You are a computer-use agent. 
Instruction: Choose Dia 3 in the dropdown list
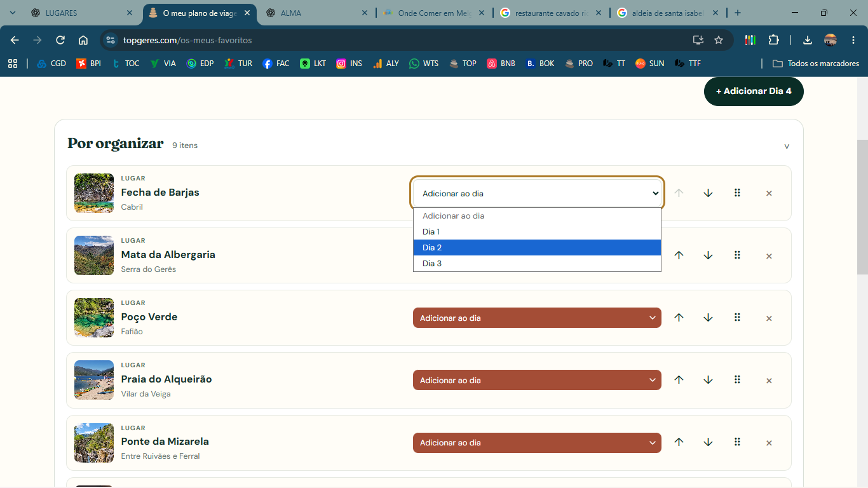tap(537, 264)
